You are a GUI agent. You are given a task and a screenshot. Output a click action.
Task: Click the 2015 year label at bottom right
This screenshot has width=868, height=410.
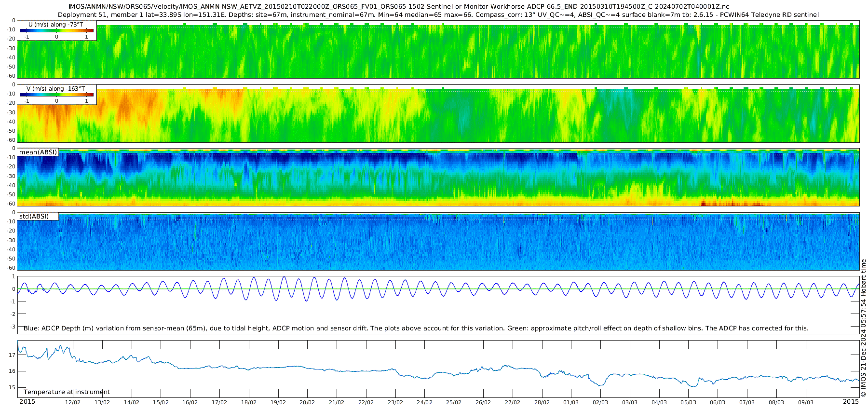coord(851,402)
